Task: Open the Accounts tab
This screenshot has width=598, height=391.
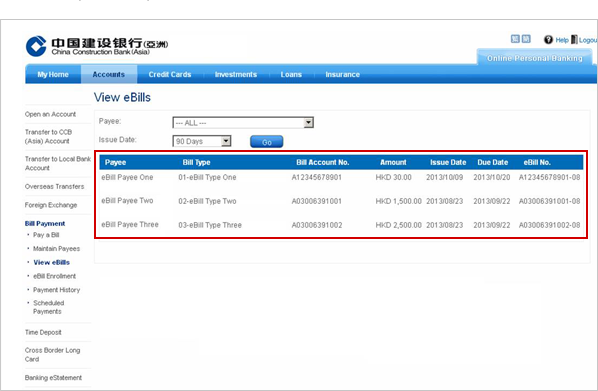Action: (109, 74)
